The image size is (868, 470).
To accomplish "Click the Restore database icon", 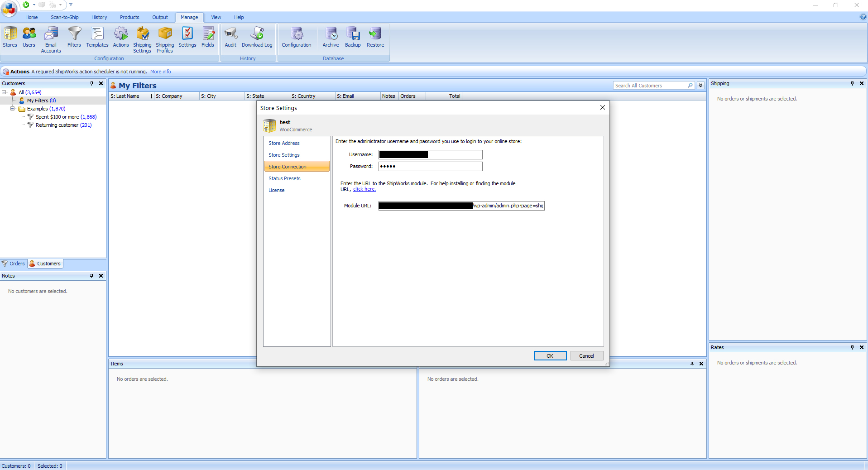I will click(x=375, y=37).
